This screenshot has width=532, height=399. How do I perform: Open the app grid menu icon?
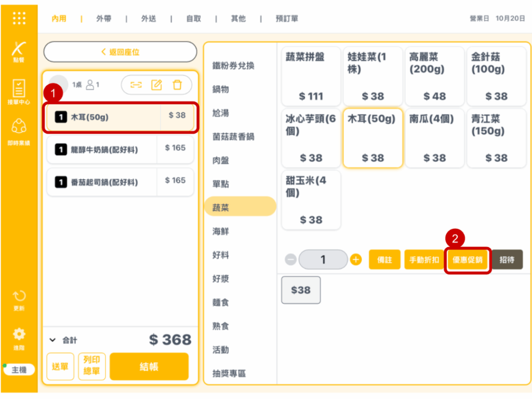[x=19, y=18]
